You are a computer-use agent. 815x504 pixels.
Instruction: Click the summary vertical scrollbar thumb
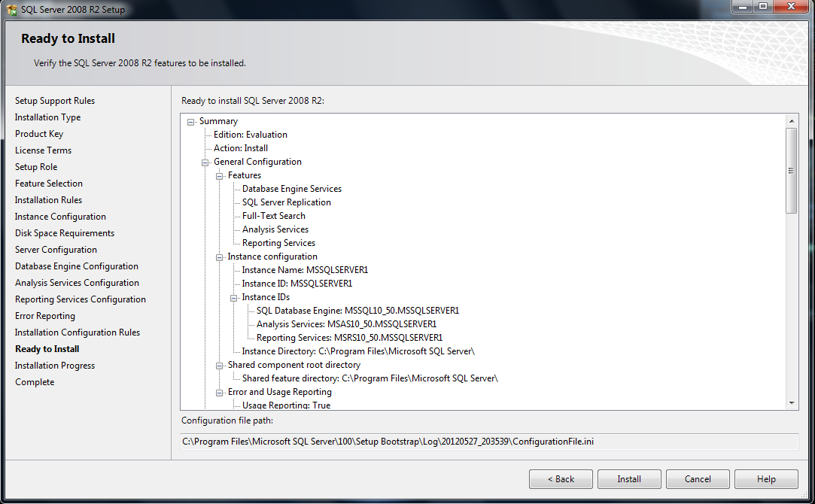click(792, 171)
